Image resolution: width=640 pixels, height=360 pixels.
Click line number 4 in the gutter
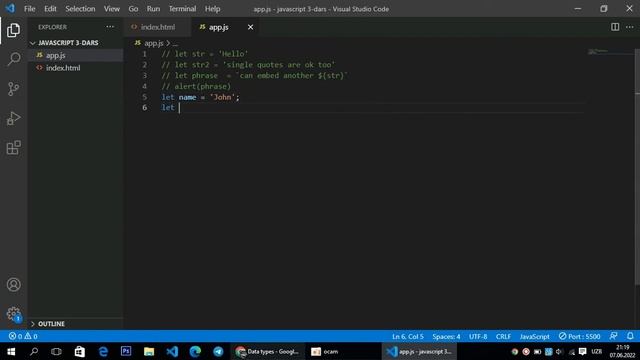coord(144,87)
